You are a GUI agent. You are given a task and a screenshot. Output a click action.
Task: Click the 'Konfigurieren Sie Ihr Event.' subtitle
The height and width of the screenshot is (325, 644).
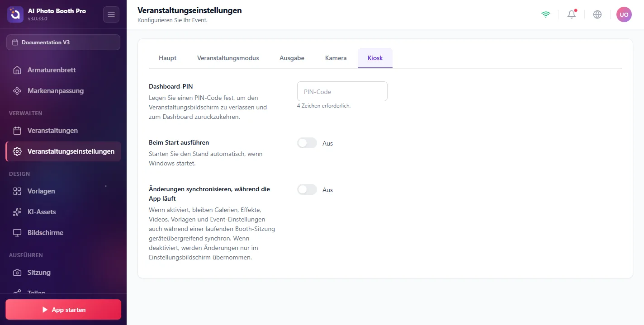point(172,20)
